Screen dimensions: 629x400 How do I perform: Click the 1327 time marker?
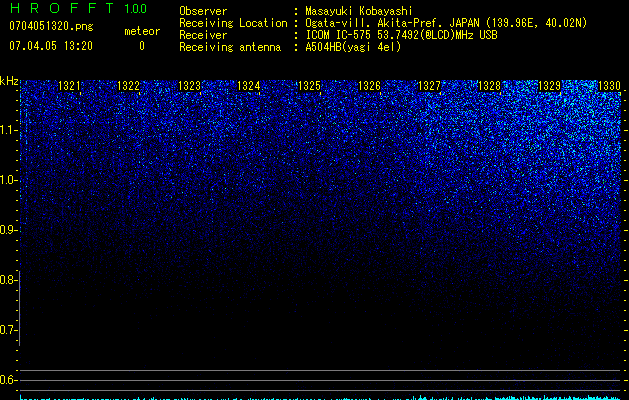tap(429, 86)
